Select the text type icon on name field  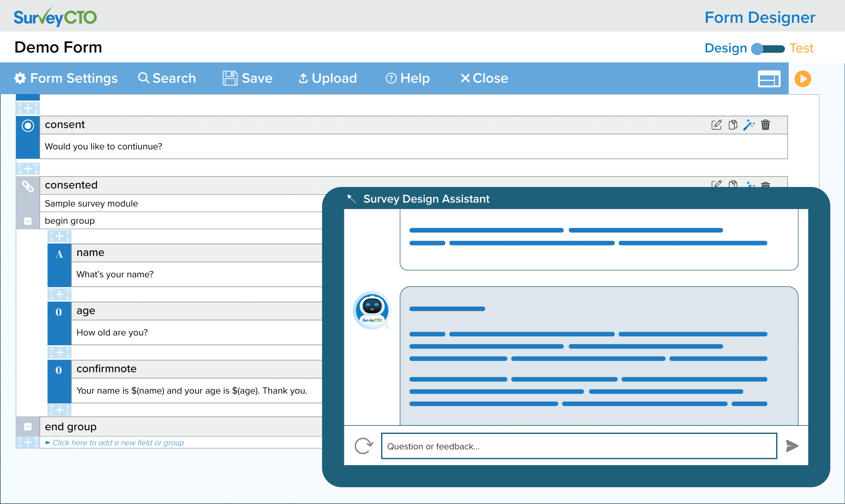tap(59, 254)
